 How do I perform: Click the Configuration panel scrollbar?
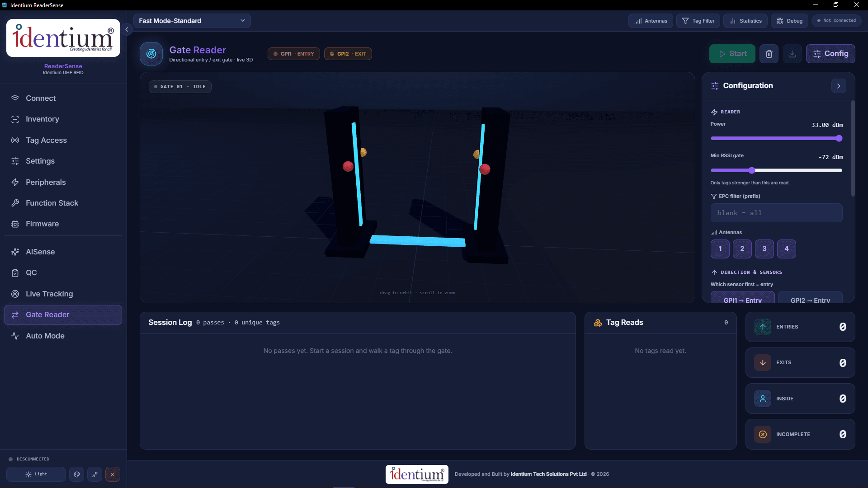click(853, 149)
